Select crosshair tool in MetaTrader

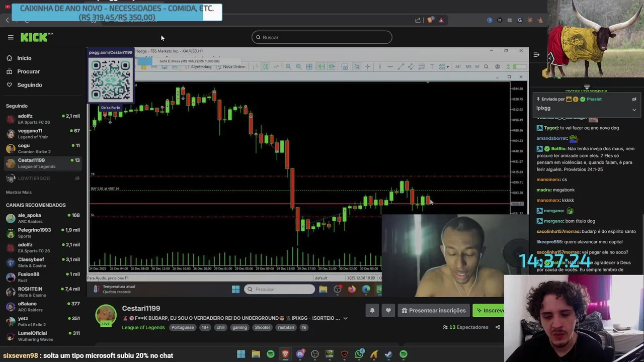point(368,67)
